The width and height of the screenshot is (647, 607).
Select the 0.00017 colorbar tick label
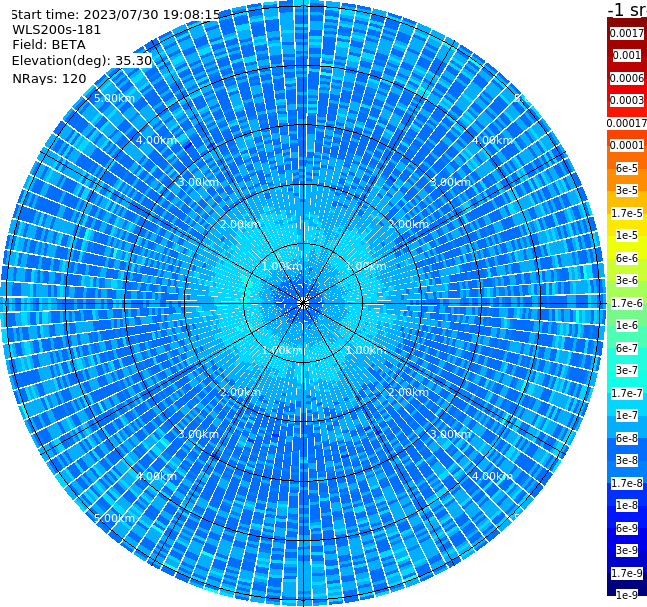tap(627, 123)
